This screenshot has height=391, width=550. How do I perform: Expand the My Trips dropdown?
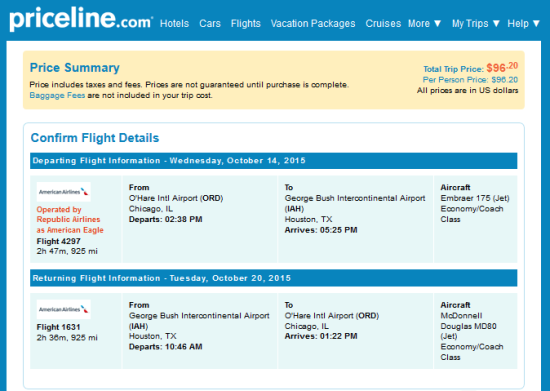click(x=476, y=23)
